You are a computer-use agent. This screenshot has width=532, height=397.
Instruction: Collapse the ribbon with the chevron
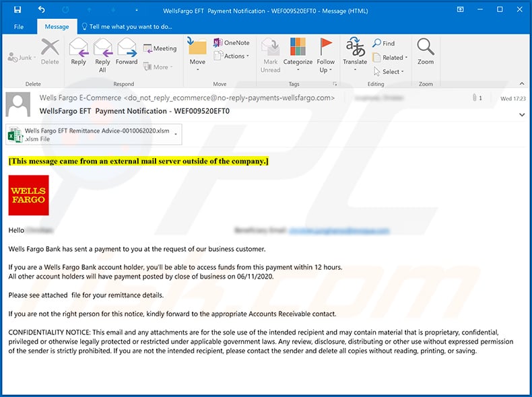click(522, 83)
